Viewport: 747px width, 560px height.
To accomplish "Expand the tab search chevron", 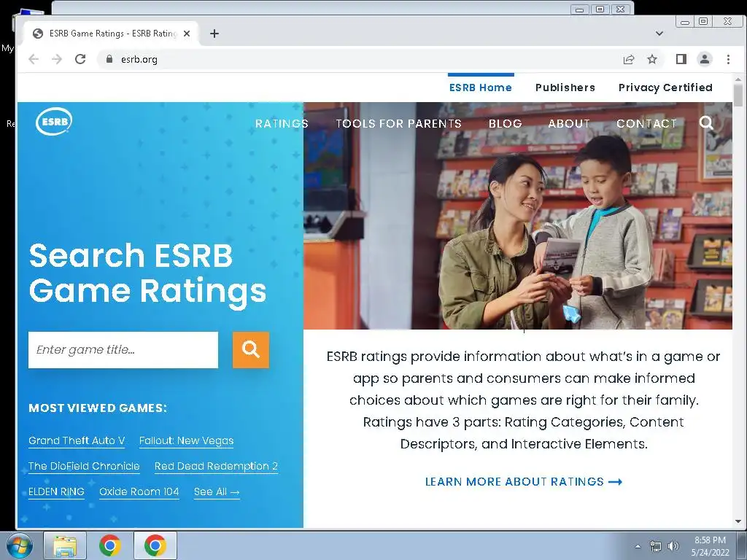I will 659,34.
